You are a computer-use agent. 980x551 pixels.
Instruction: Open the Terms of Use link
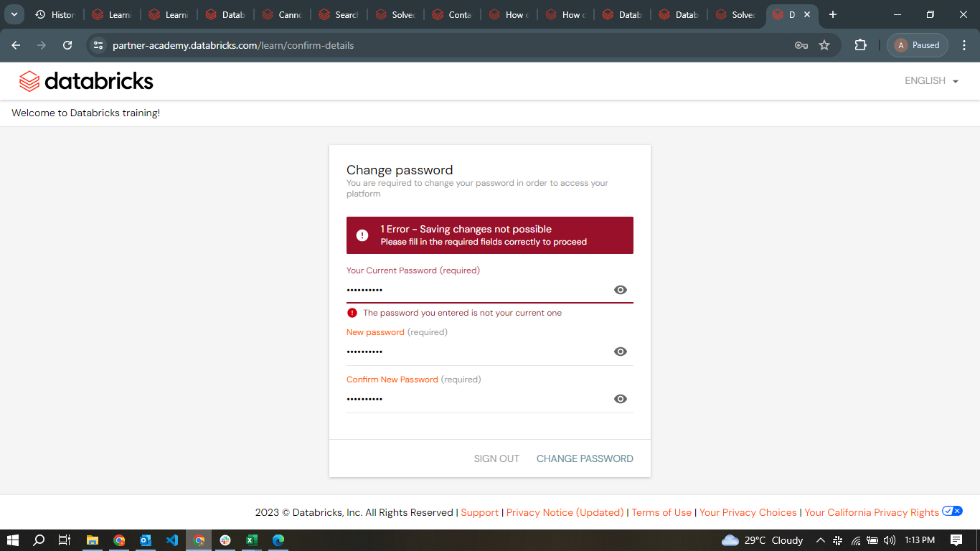pyautogui.click(x=661, y=512)
